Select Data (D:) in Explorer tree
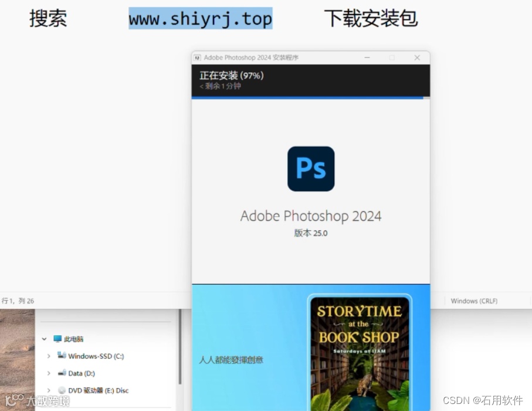Screen dimensions: 532x411 click(x=82, y=373)
